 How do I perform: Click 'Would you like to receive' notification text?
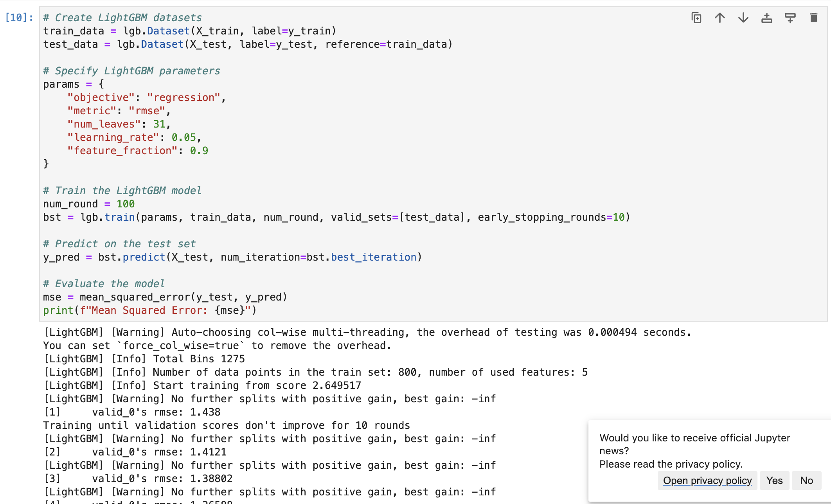pos(695,444)
